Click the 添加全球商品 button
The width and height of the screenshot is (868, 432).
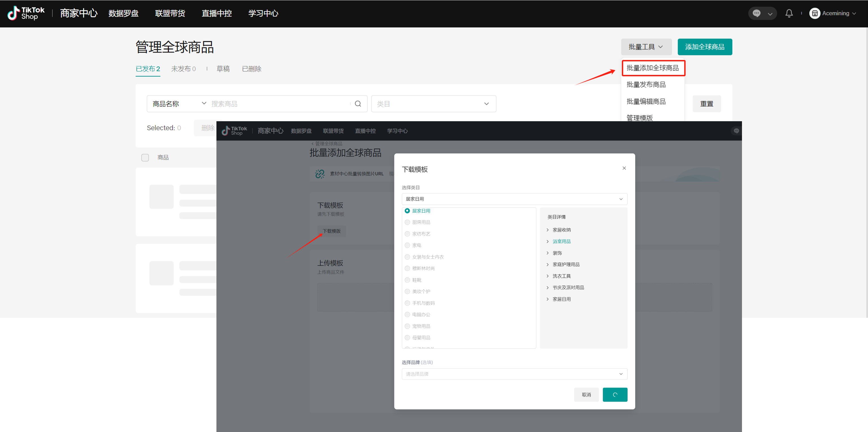coord(705,47)
